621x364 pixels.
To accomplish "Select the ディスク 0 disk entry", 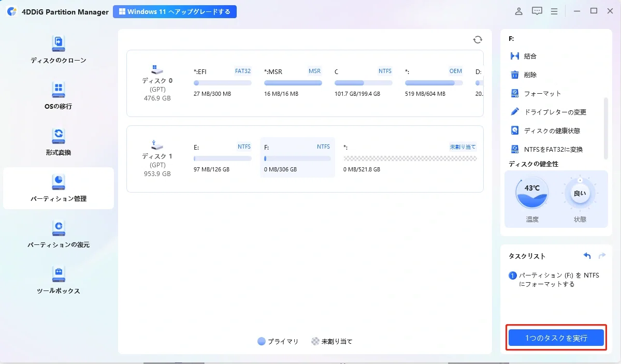I will (x=157, y=83).
